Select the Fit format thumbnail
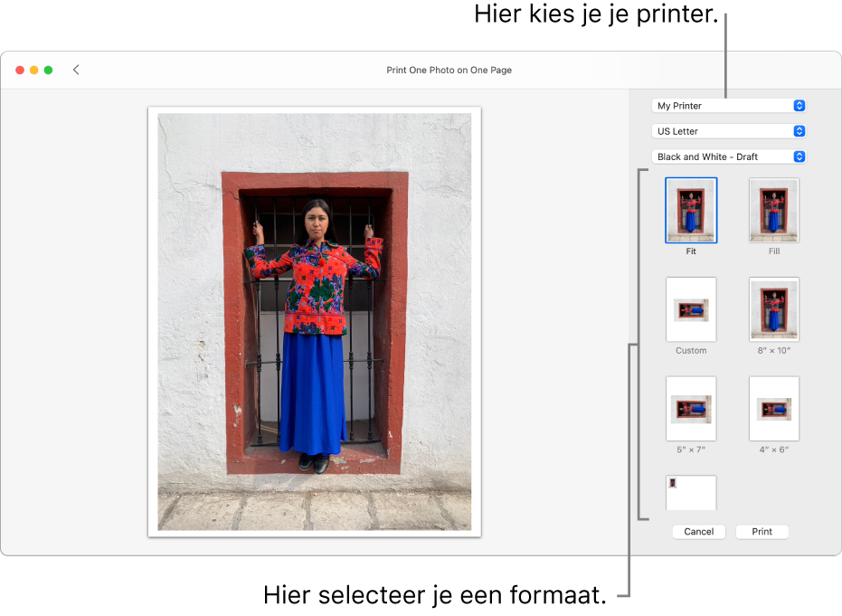 691,211
